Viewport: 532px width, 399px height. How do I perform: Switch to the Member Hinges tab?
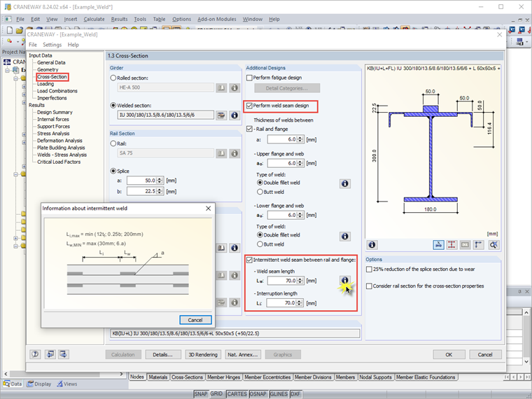coord(223,377)
